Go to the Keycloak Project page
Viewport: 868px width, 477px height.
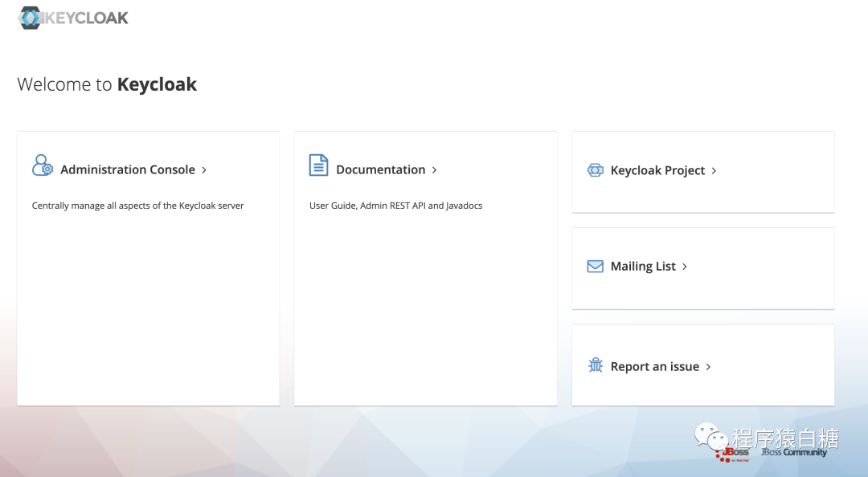coord(657,170)
